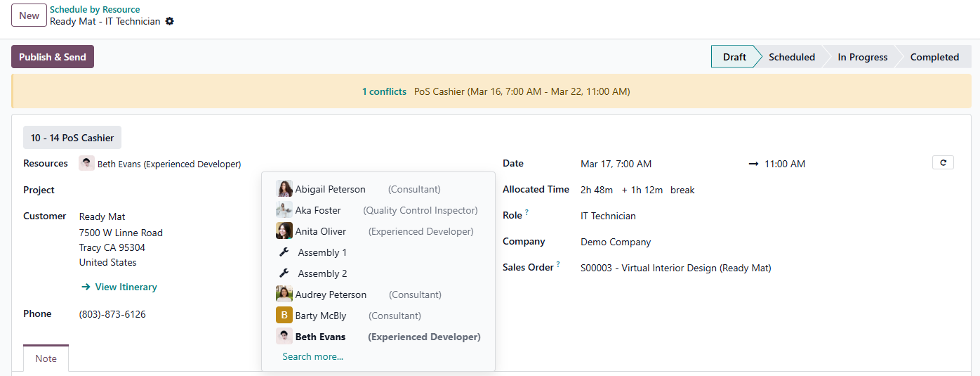The image size is (980, 376).
Task: Switch status to In Progress
Action: (862, 57)
